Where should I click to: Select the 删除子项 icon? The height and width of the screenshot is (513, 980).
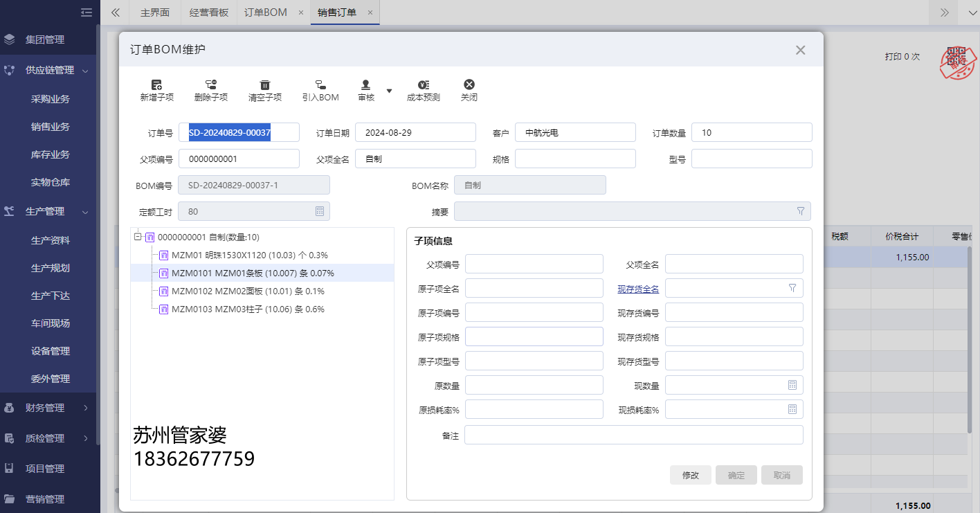point(211,90)
